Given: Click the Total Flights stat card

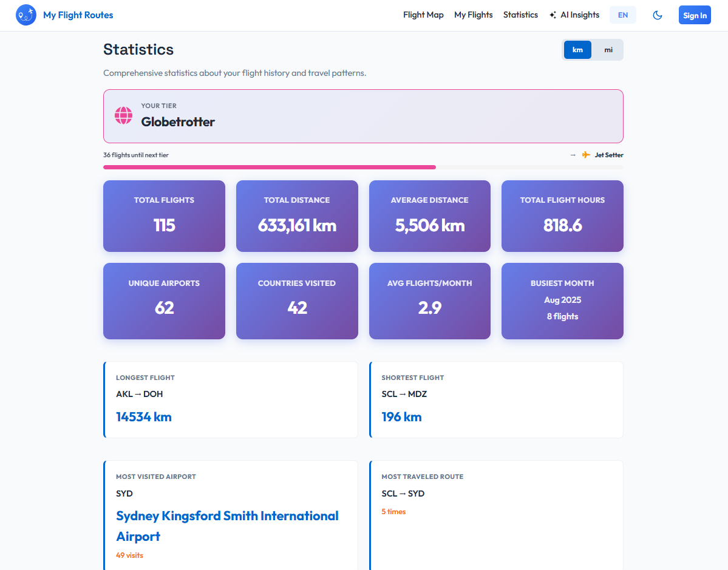Looking at the screenshot, I should pos(164,216).
